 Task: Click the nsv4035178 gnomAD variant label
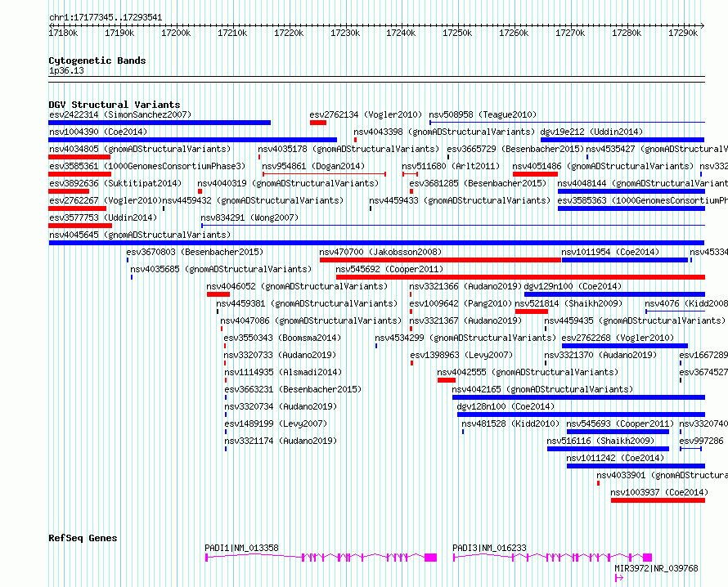(x=348, y=149)
